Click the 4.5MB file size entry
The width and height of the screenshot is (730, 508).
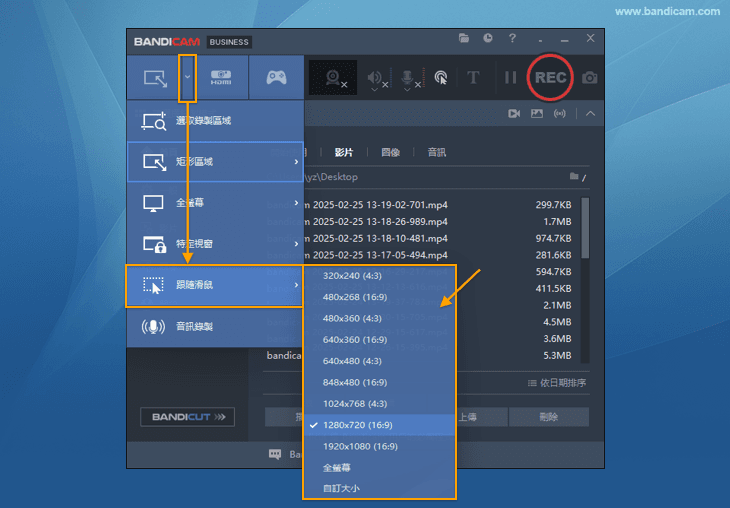coord(557,322)
